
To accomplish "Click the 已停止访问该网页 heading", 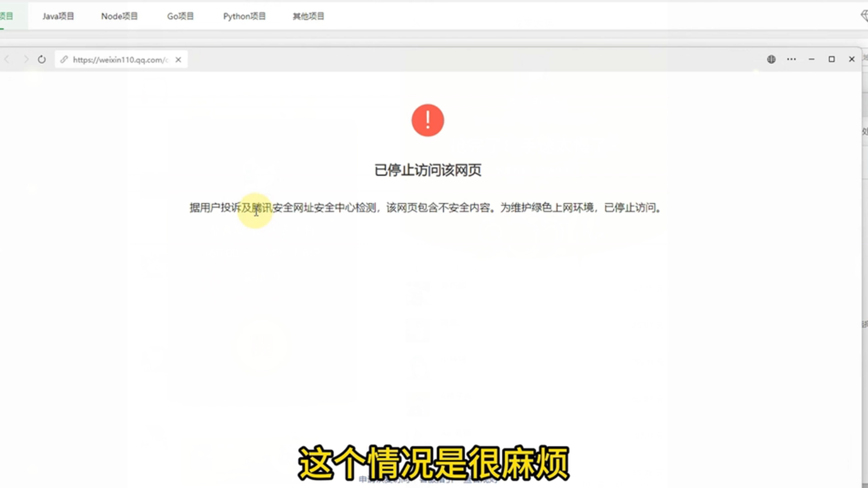I will (x=428, y=170).
